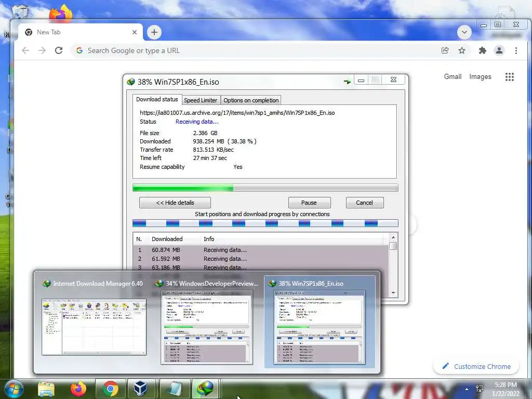Viewport: 532px width, 399px height.
Task: Click Customize Chrome button
Action: 476,366
